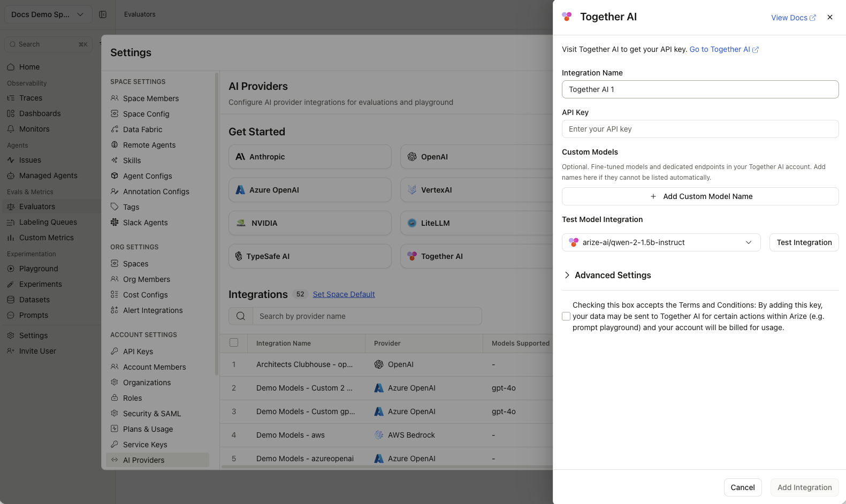Pick the NVIDIA provider card
Screen dimensions: 846x504
pyautogui.click(x=310, y=223)
